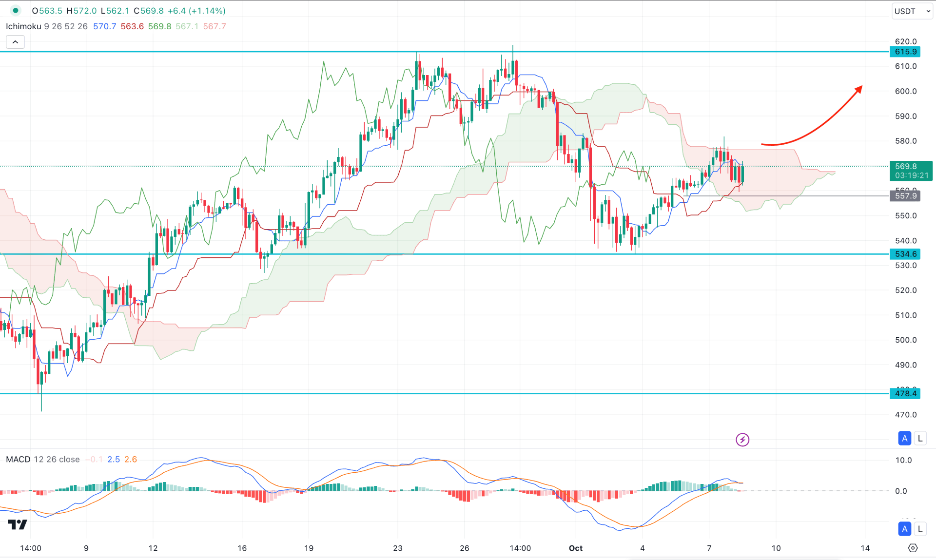Click the Oct date on time axis
The width and height of the screenshot is (936, 560).
(x=576, y=548)
